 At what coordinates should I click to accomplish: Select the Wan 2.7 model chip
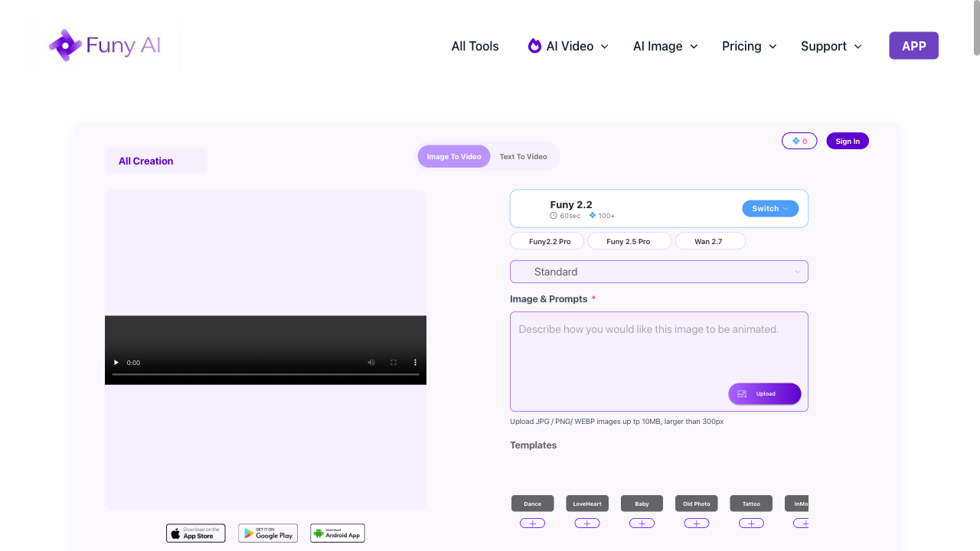pyautogui.click(x=709, y=241)
